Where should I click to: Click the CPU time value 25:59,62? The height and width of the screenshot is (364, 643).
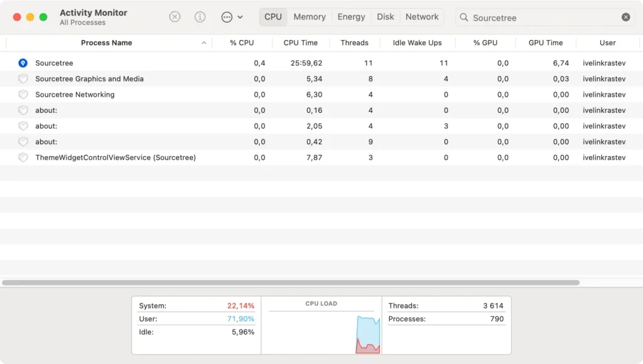tap(306, 63)
